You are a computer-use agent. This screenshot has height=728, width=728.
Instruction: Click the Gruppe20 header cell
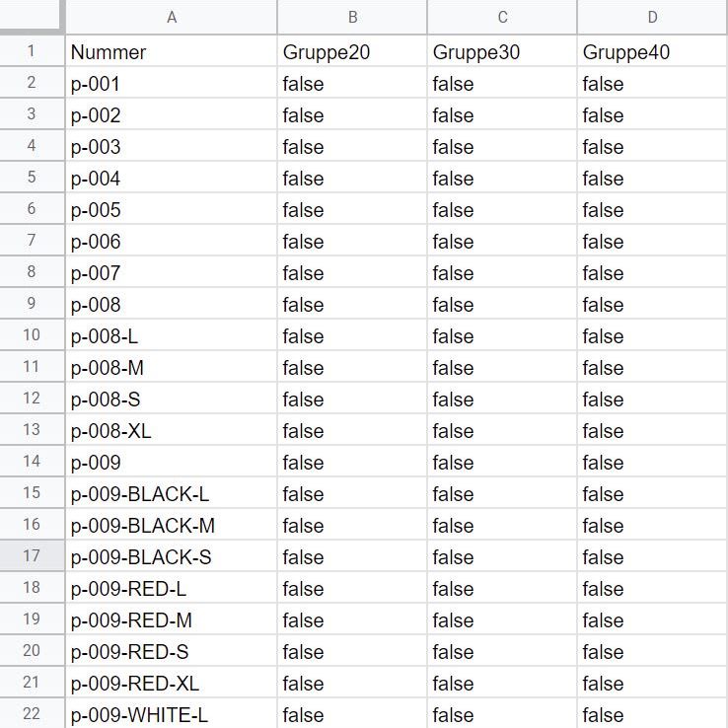click(352, 51)
